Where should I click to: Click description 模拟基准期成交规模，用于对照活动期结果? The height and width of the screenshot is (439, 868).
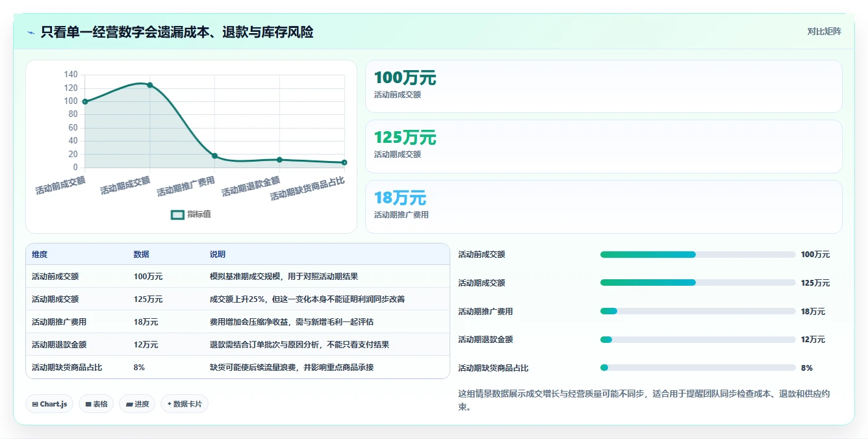click(x=284, y=276)
